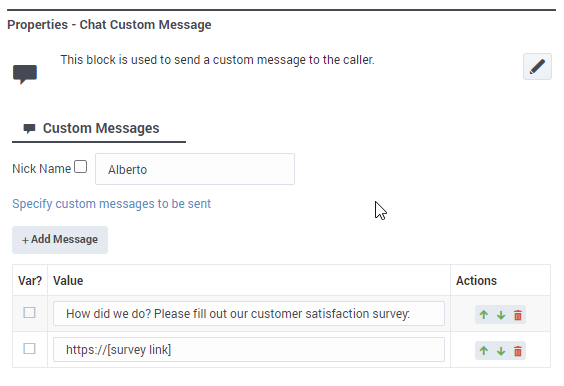This screenshot has height=386, width=564.
Task: Move the survey link message up
Action: pyautogui.click(x=484, y=351)
